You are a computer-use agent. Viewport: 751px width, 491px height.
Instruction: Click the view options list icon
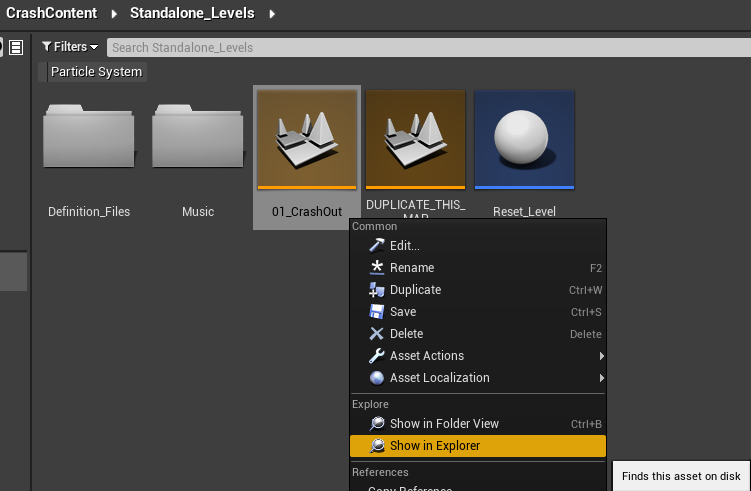16,47
